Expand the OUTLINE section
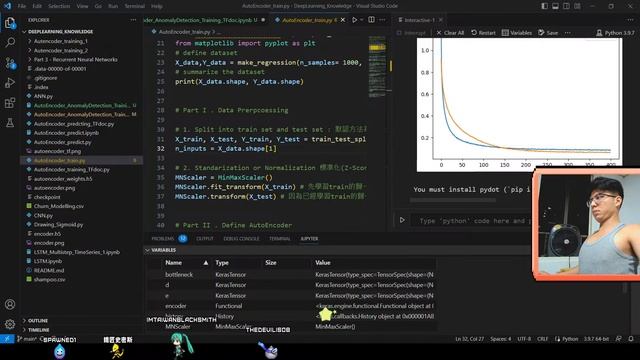 click(38, 321)
